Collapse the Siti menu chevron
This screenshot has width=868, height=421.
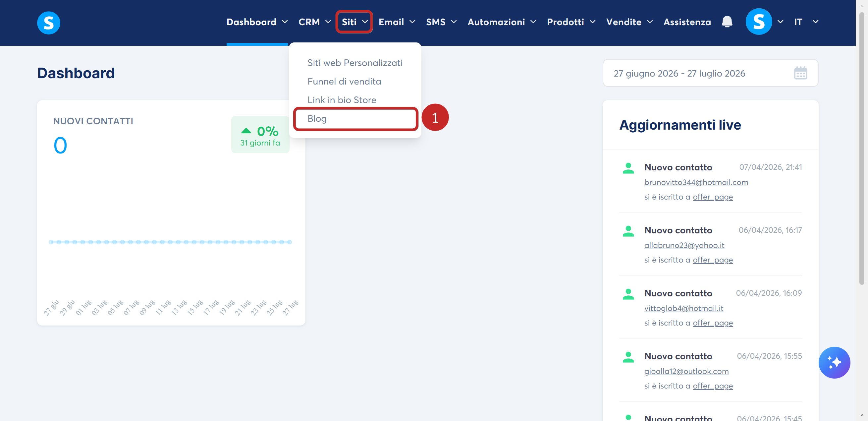point(365,22)
